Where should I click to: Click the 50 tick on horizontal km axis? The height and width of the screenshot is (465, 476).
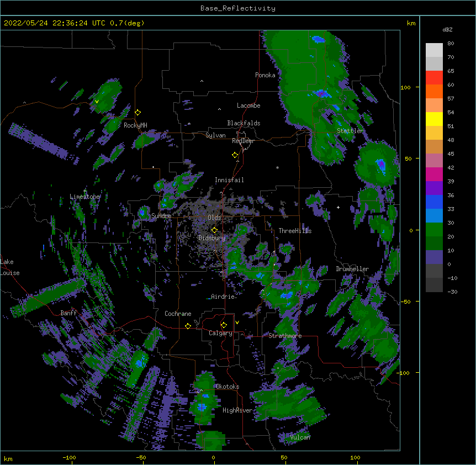click(284, 457)
